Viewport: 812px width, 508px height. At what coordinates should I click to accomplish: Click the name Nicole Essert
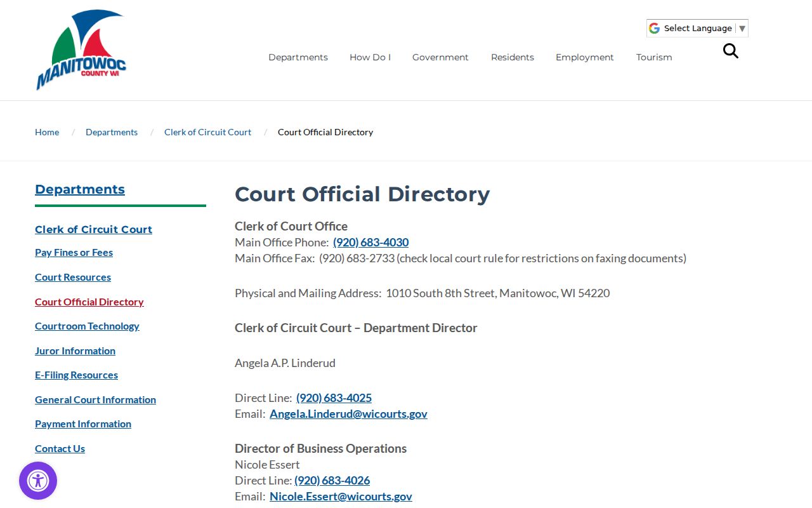coord(267,465)
